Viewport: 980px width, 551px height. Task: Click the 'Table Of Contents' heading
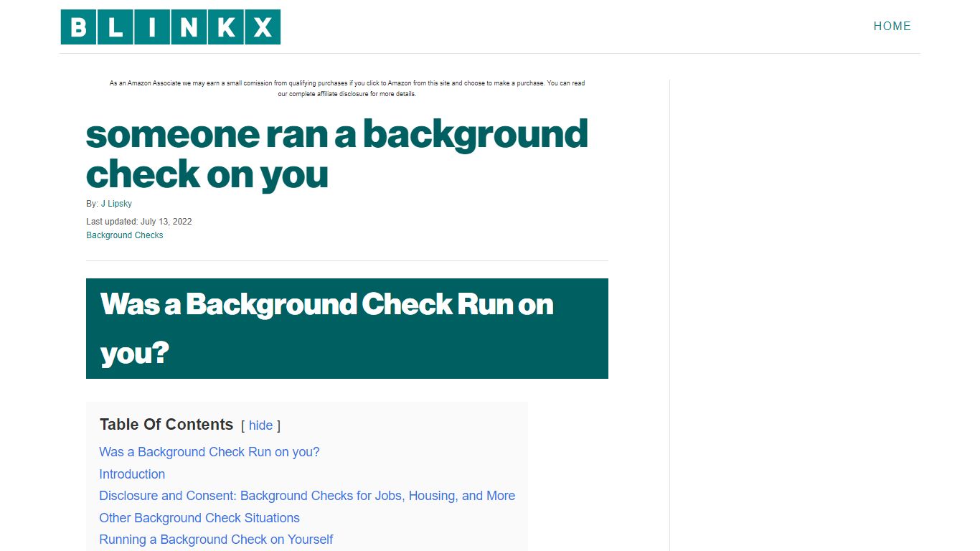click(166, 425)
